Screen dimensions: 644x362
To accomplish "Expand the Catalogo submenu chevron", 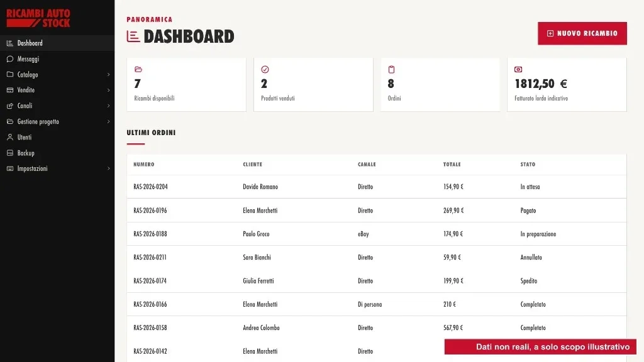I will coord(108,75).
